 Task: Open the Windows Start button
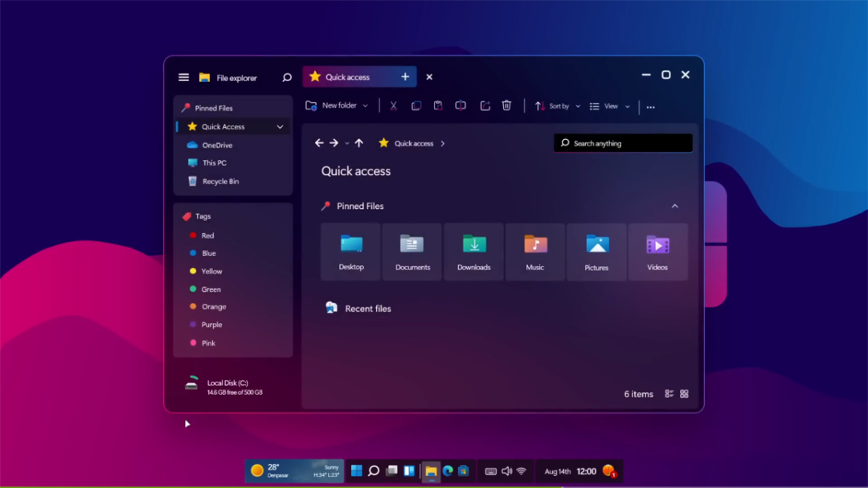click(x=357, y=471)
